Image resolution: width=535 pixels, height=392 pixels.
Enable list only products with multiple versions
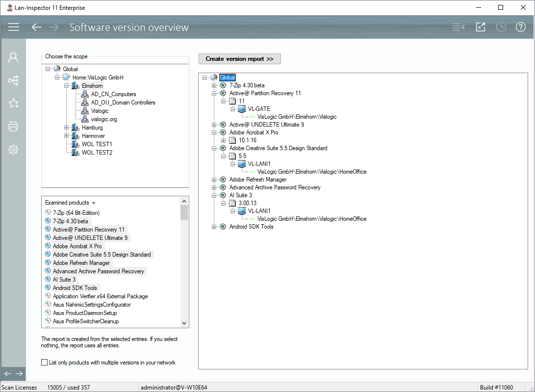pyautogui.click(x=45, y=363)
